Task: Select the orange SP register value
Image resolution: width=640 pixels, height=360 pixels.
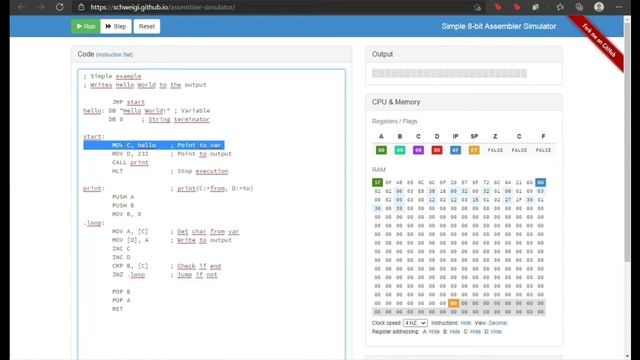Action: point(474,150)
